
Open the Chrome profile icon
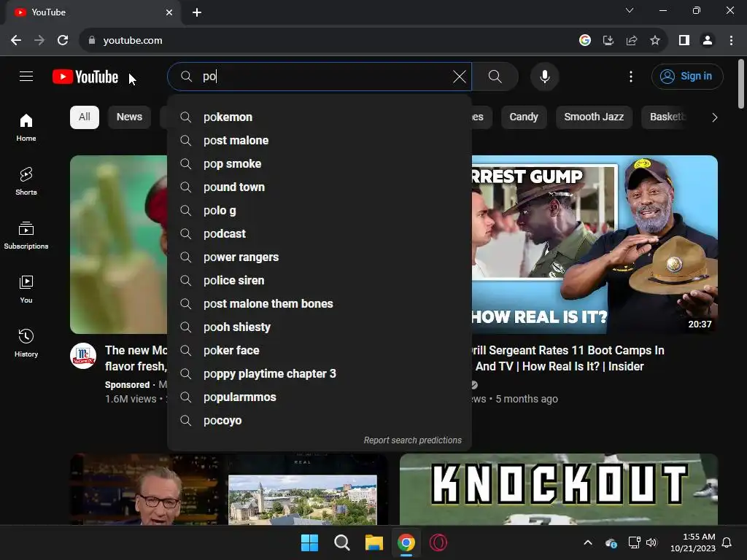(x=708, y=41)
